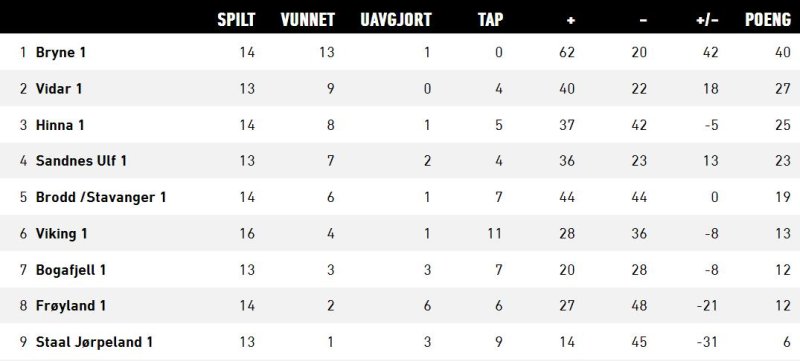Open the Viking 1 team link

[x=61, y=234]
